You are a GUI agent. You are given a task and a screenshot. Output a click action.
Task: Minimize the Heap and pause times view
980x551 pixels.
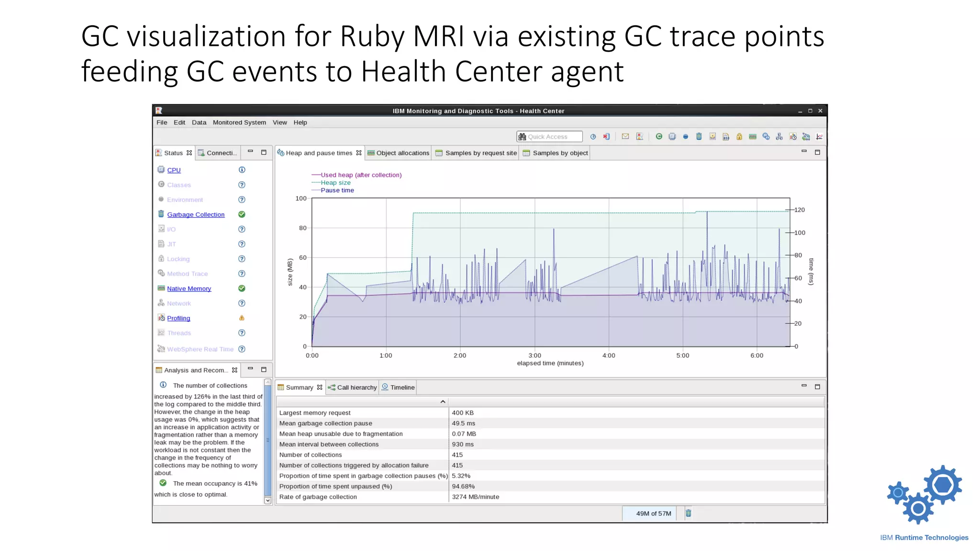pyautogui.click(x=804, y=152)
